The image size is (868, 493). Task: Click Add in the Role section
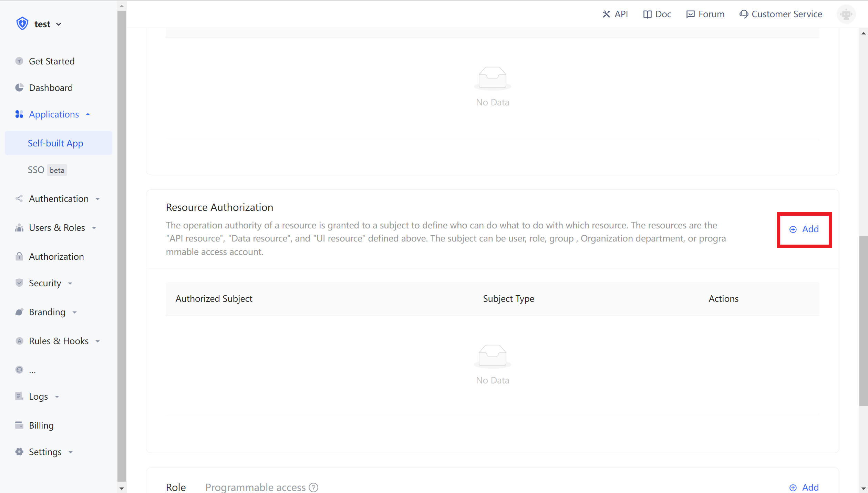click(x=804, y=487)
